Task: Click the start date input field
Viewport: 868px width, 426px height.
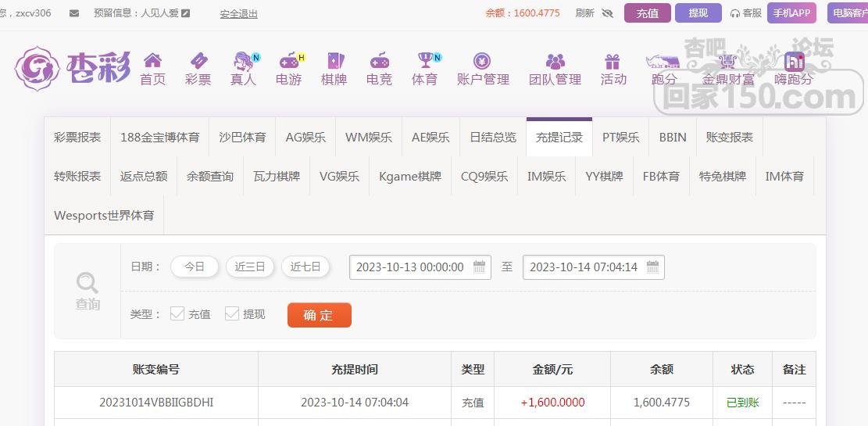Action: click(x=420, y=267)
